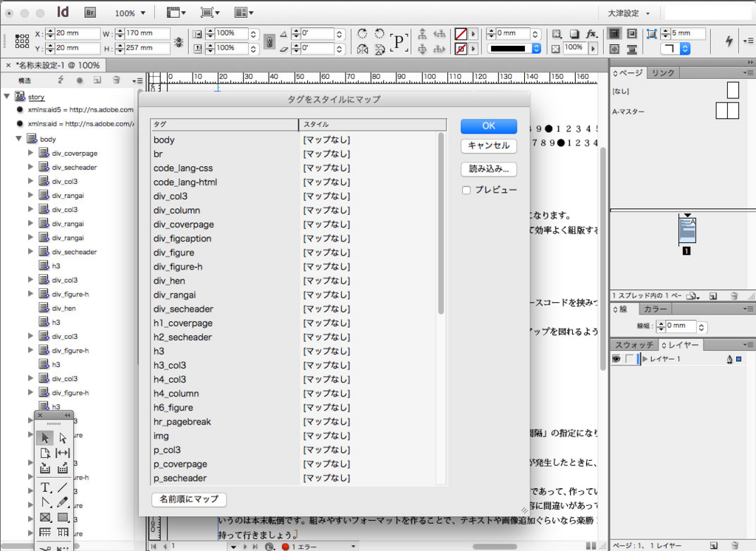Click layer color swatch for レイヤー 1

click(x=738, y=359)
